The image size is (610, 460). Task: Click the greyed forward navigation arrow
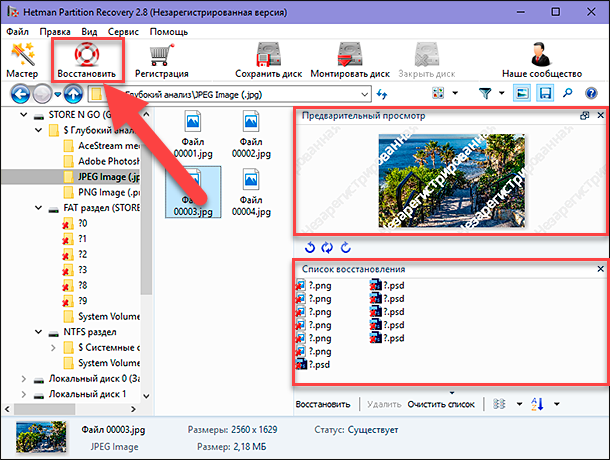[42, 94]
